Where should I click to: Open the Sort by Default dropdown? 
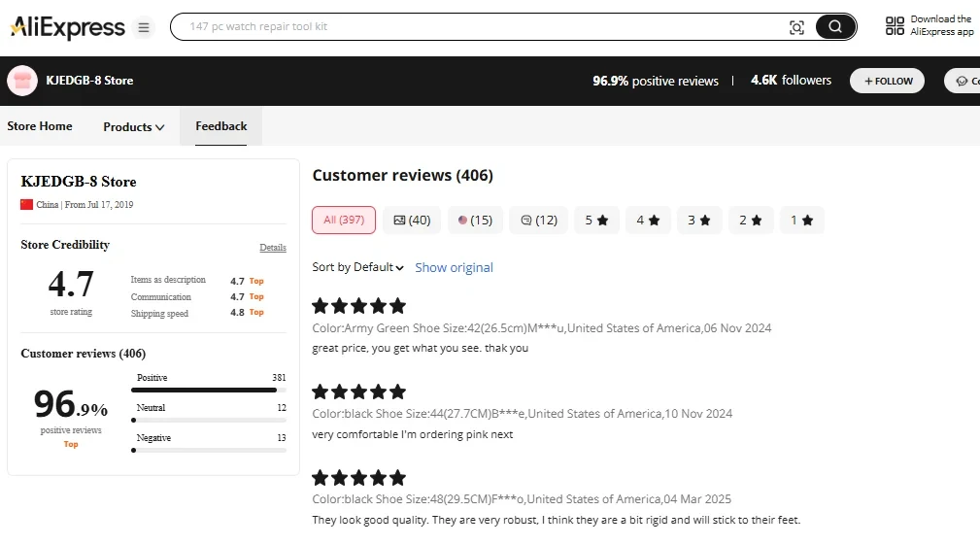point(357,267)
